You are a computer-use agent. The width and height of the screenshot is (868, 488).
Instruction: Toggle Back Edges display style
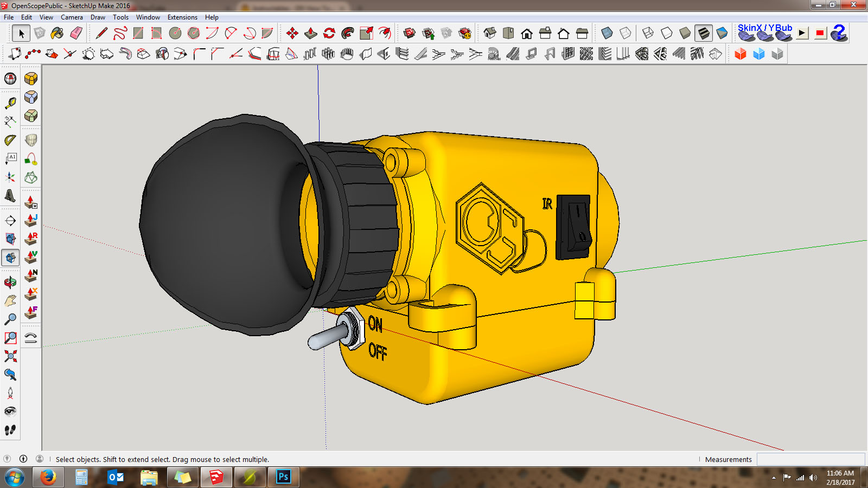(626, 34)
